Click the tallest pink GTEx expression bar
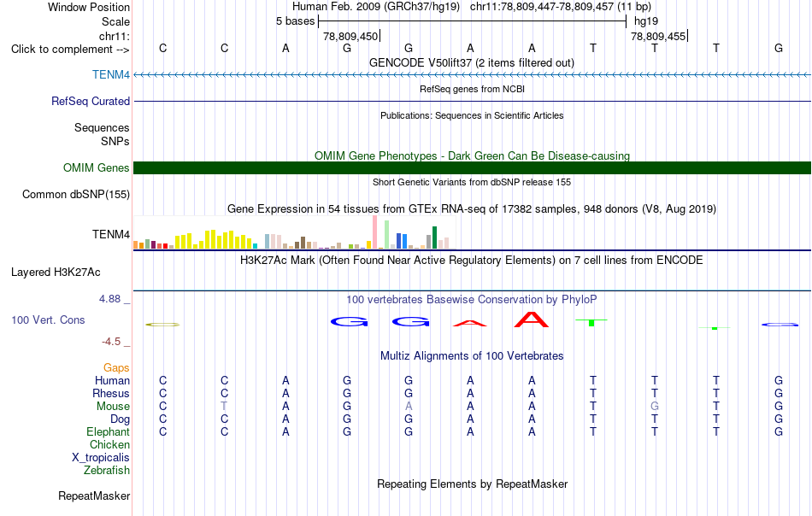The width and height of the screenshot is (812, 516). coord(374,232)
